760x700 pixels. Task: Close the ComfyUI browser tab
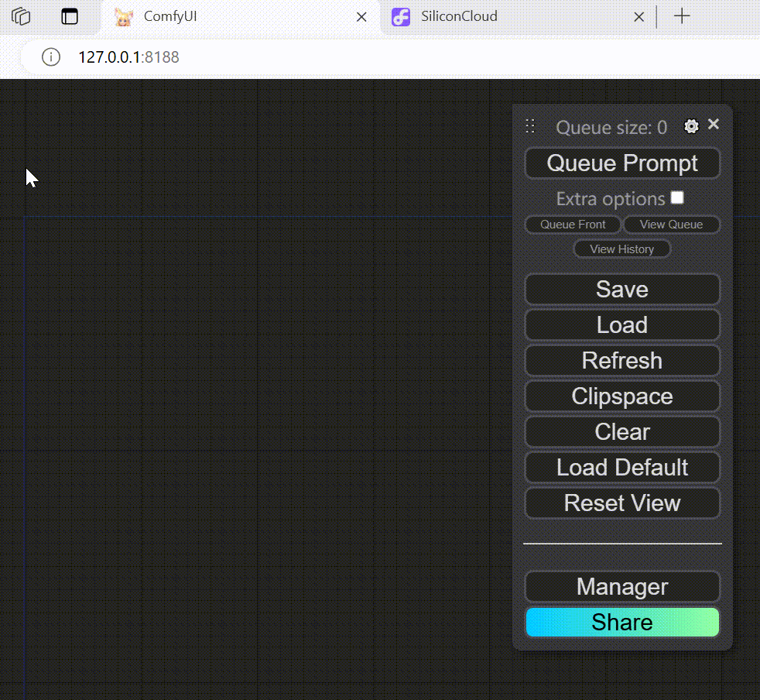(361, 16)
